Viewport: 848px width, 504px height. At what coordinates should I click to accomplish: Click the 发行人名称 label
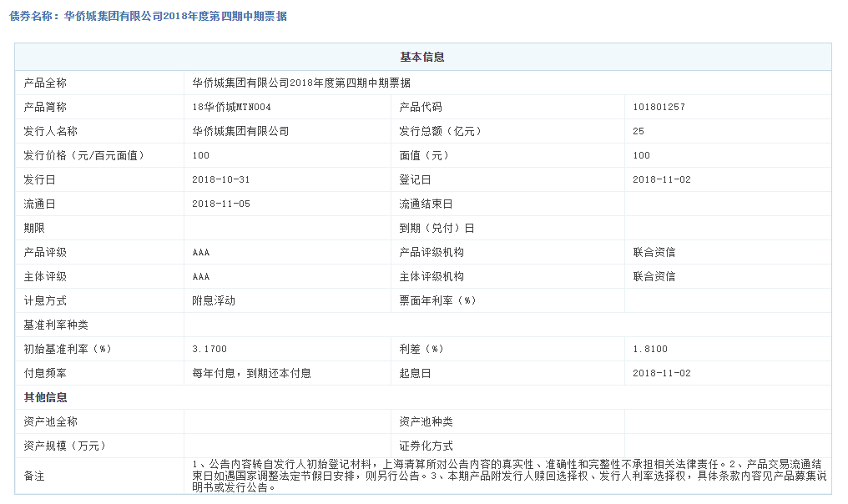[x=50, y=131]
